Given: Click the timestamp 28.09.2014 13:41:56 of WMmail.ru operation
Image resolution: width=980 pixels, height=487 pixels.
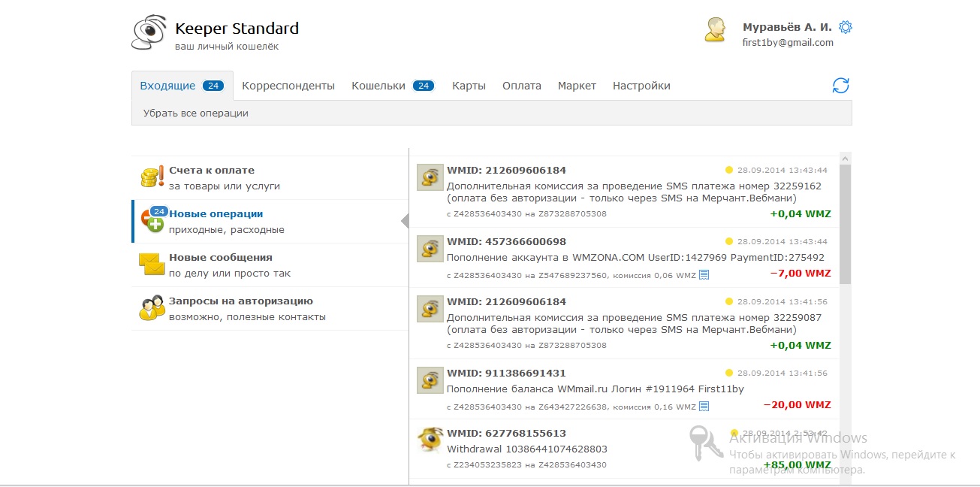Looking at the screenshot, I should pyautogui.click(x=782, y=373).
